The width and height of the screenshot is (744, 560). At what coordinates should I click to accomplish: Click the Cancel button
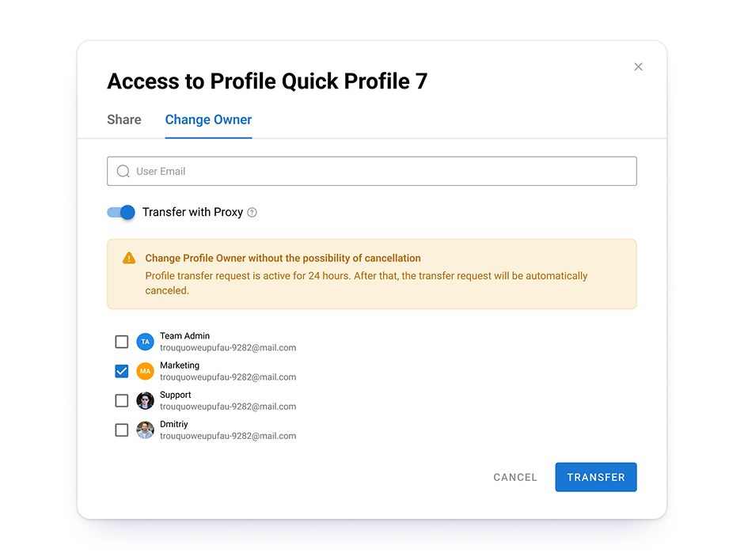click(515, 477)
